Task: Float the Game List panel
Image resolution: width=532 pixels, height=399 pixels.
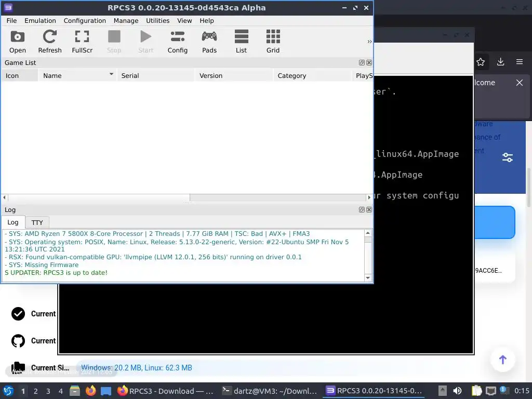Action: (362, 62)
